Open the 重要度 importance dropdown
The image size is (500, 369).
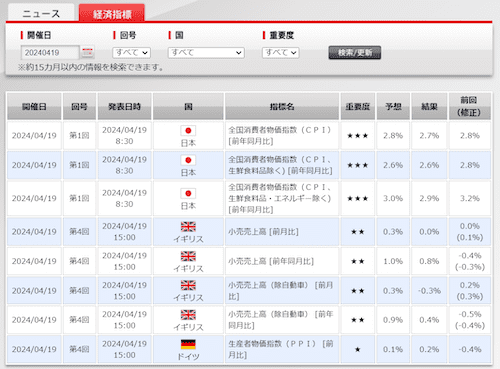tap(281, 53)
